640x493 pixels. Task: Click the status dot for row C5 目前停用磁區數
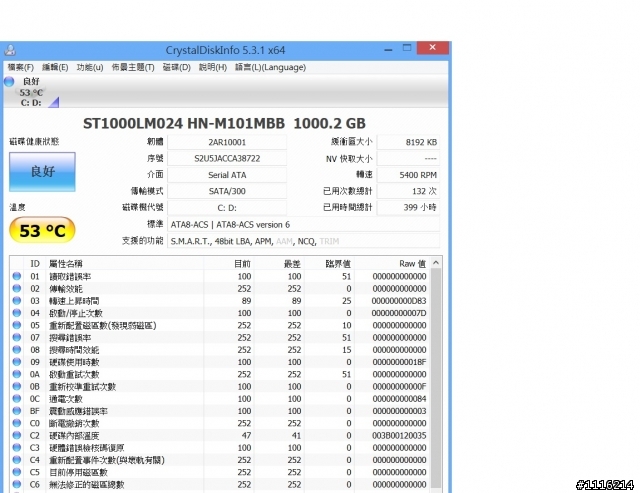17,472
